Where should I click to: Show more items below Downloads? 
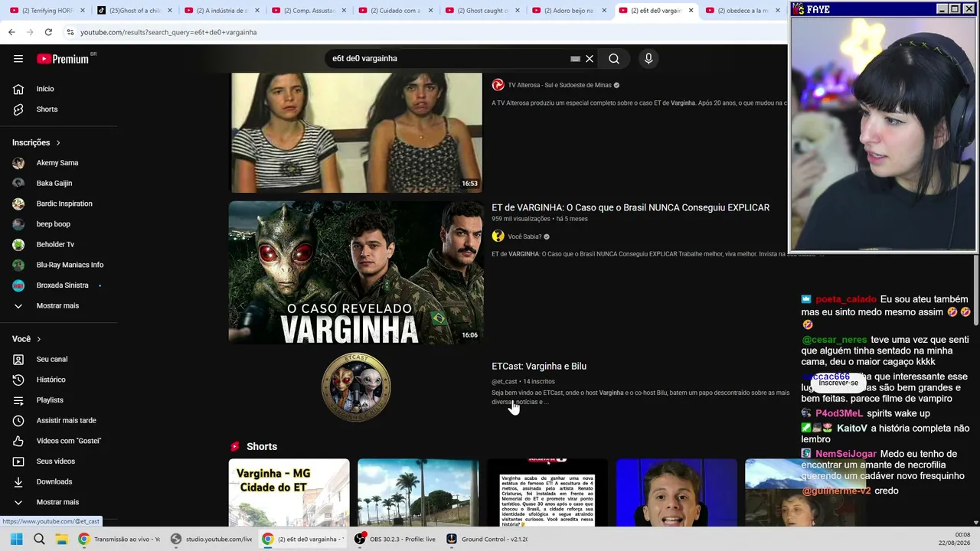(59, 502)
